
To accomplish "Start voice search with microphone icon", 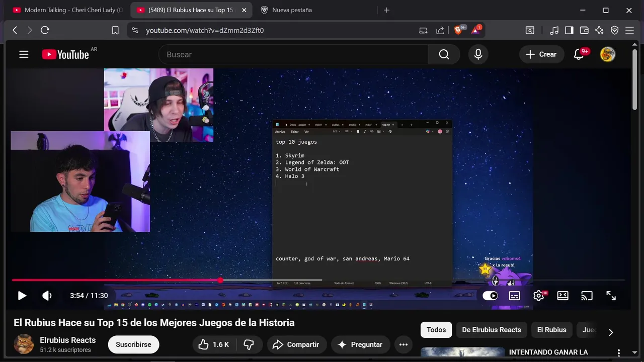I will tap(478, 54).
